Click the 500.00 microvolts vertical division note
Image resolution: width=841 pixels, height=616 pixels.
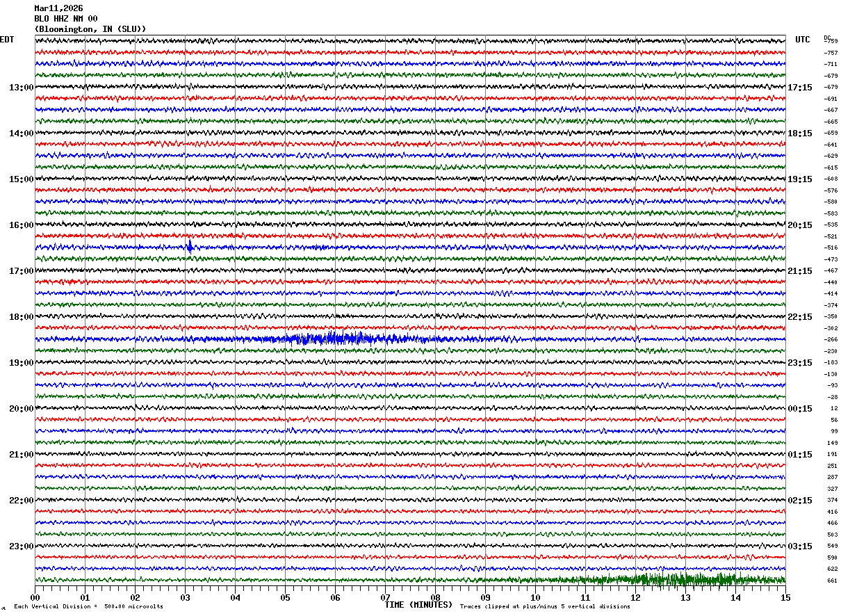point(88,606)
